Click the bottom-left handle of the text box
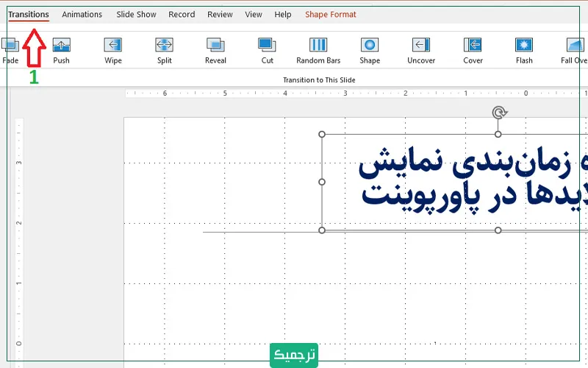This screenshot has height=368, width=588. (322, 230)
